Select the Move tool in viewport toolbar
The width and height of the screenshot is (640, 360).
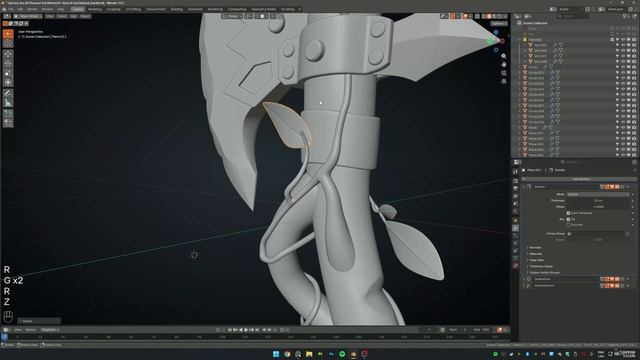click(x=8, y=54)
